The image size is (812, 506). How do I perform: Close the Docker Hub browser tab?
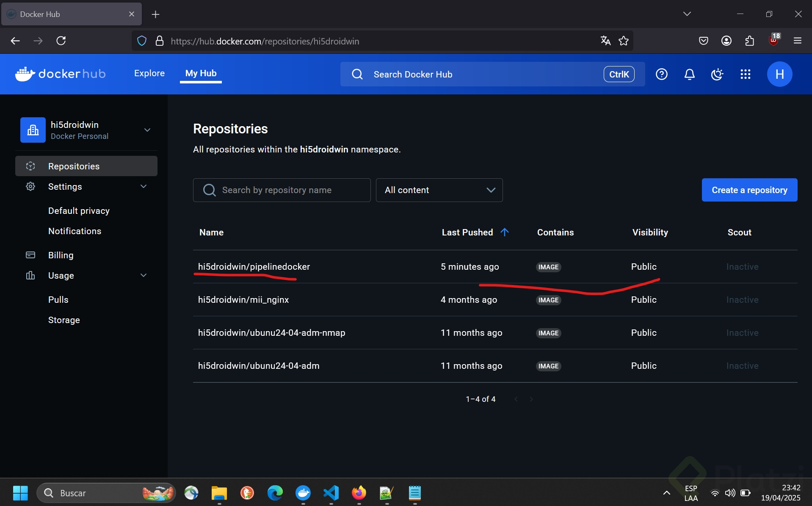click(132, 14)
